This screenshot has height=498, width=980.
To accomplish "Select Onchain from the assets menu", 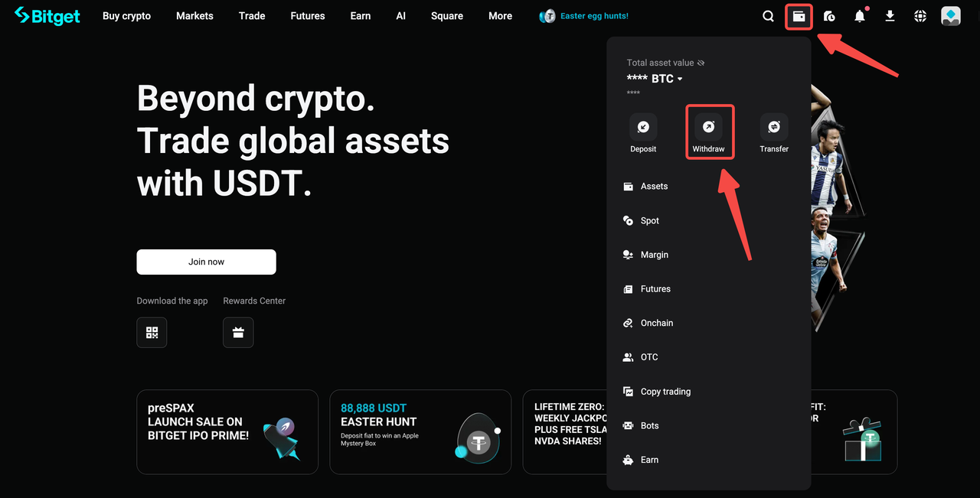I will [656, 323].
